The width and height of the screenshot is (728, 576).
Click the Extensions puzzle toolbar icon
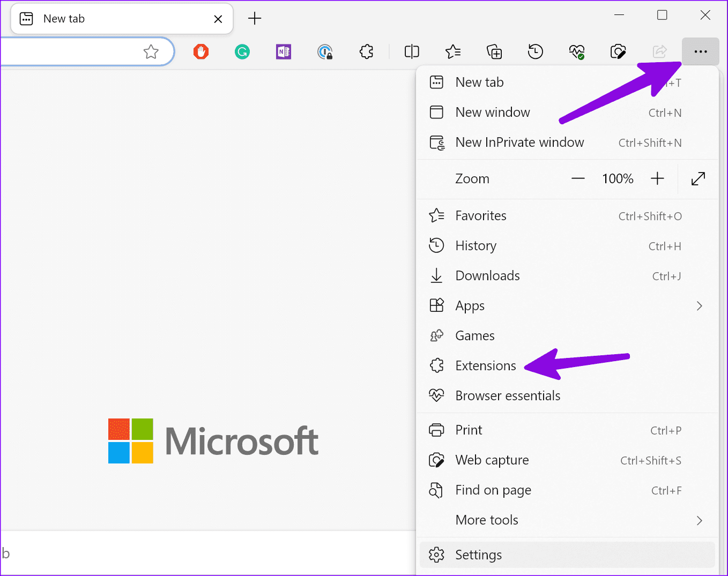(x=367, y=51)
